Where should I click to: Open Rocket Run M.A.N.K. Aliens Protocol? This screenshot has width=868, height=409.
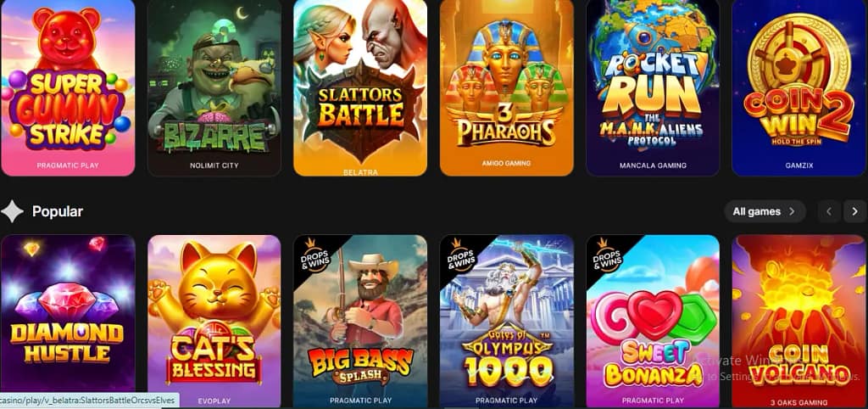coord(653,87)
